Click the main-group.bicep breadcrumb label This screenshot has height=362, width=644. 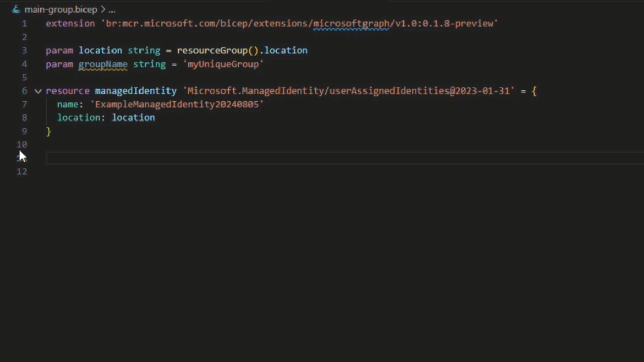(61, 9)
